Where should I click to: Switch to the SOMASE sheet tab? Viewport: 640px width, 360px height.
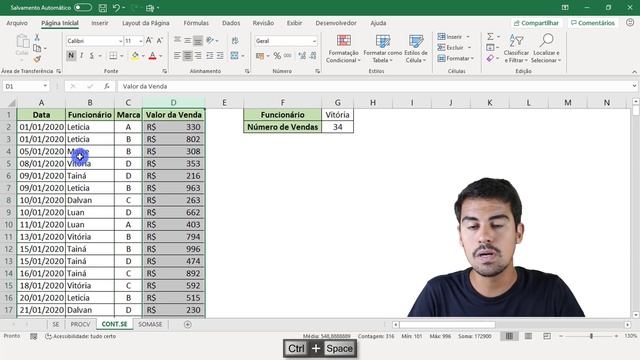[150, 324]
